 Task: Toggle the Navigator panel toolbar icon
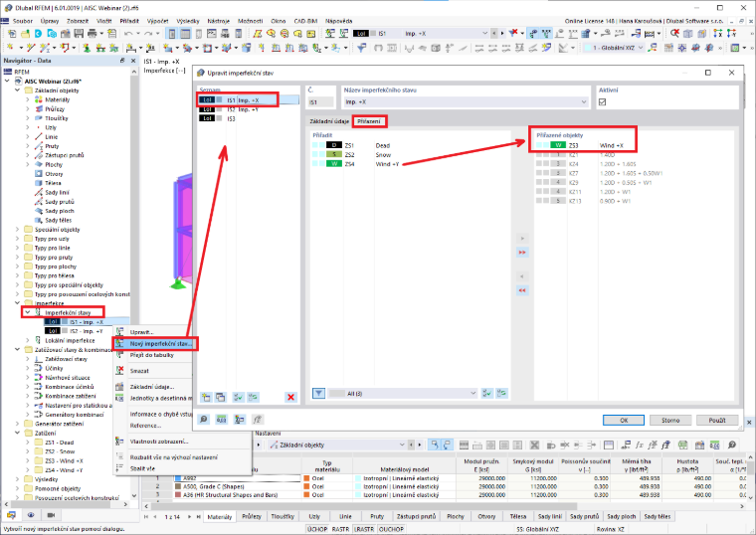171,33
